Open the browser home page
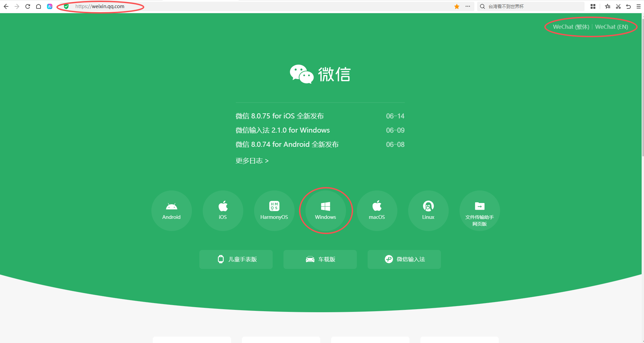 (x=39, y=6)
